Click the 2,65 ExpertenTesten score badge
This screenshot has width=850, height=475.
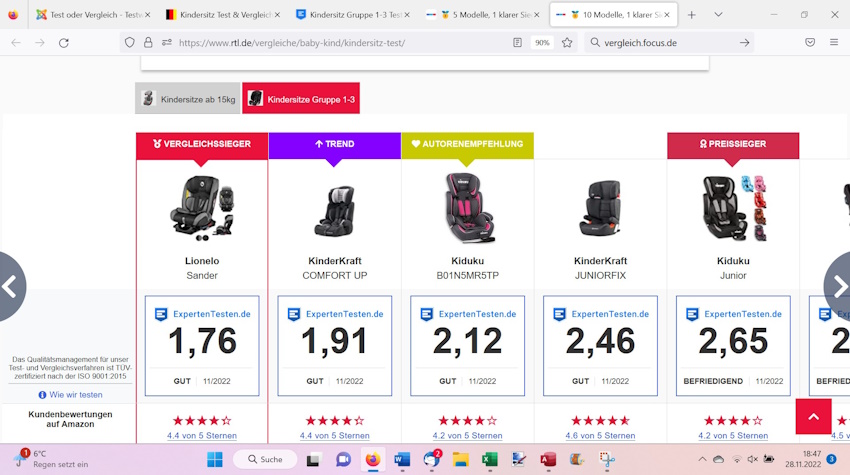coord(733,346)
